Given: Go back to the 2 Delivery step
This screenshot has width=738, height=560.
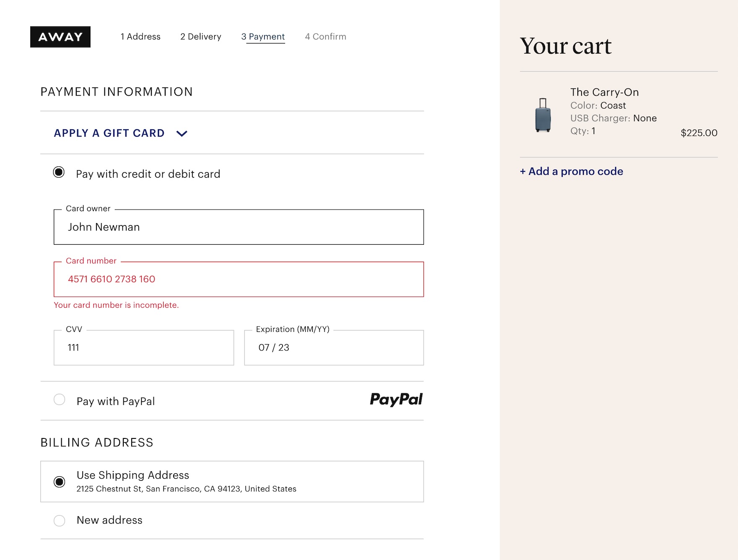Looking at the screenshot, I should (x=200, y=37).
